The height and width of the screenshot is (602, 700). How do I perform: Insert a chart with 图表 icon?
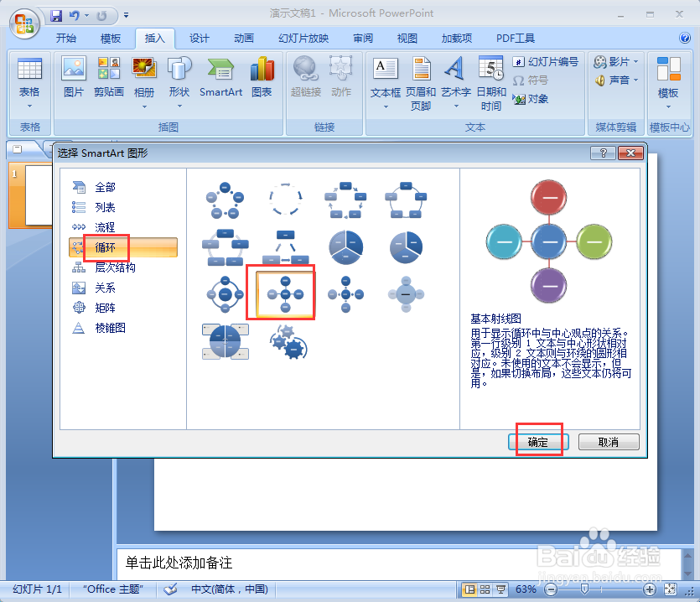pos(262,77)
